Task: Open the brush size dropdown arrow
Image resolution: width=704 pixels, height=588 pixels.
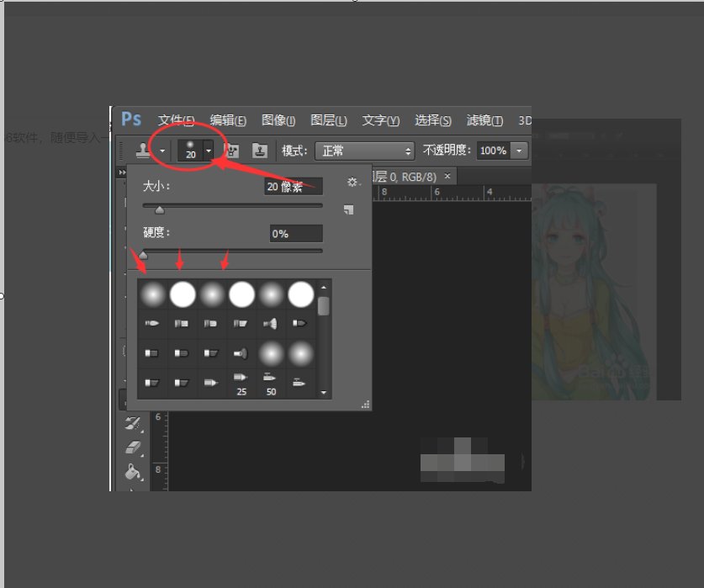Action: pos(207,151)
